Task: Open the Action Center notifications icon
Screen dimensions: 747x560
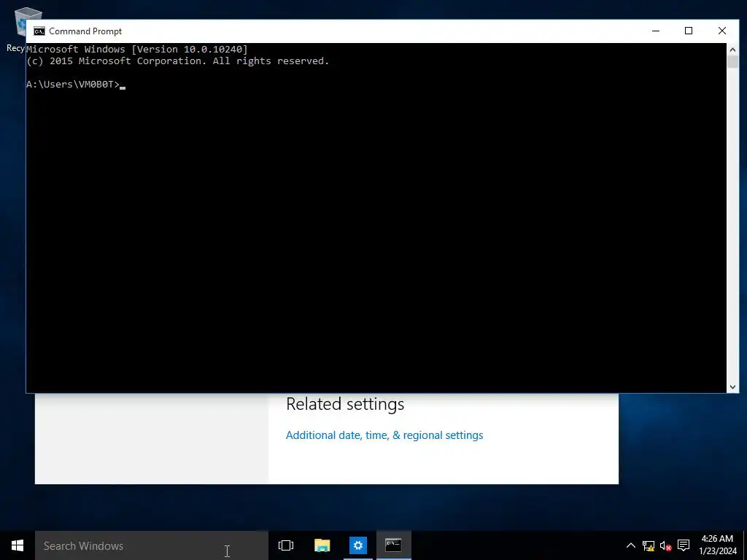Action: tap(684, 545)
